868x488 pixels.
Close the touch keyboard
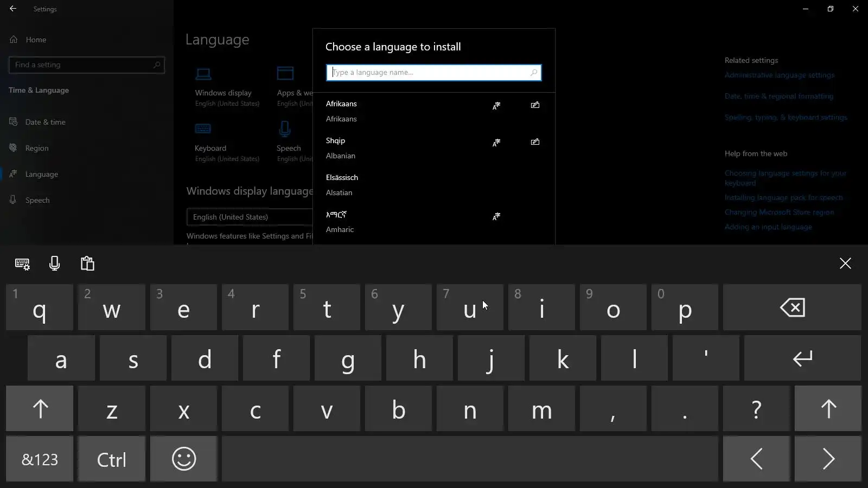click(845, 264)
